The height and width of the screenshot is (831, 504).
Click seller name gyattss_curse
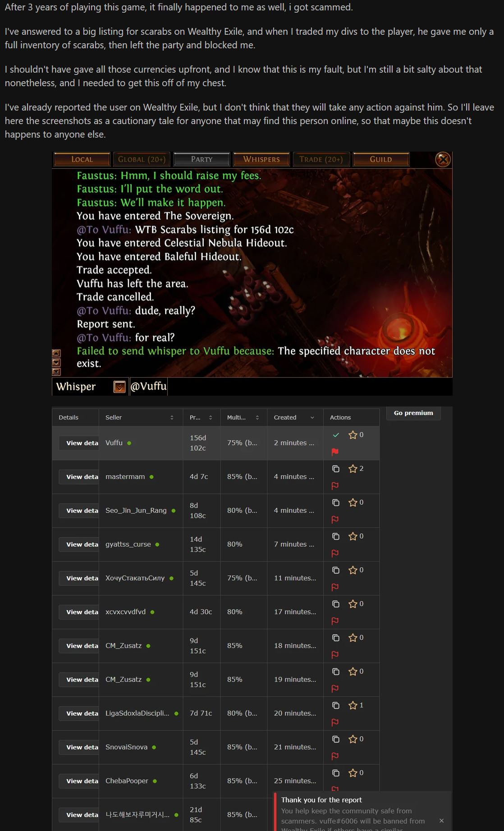tap(128, 545)
